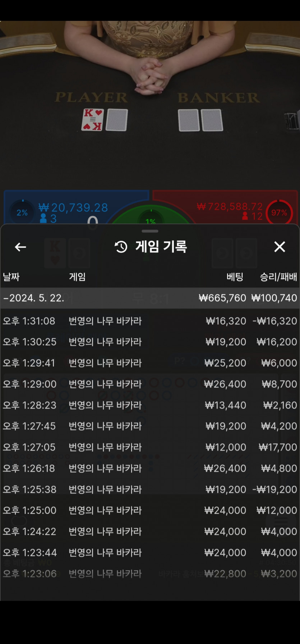Viewport: 300px width, 644px height.
Task: Open the game record at 오후 1:27:45
Action: (150, 426)
